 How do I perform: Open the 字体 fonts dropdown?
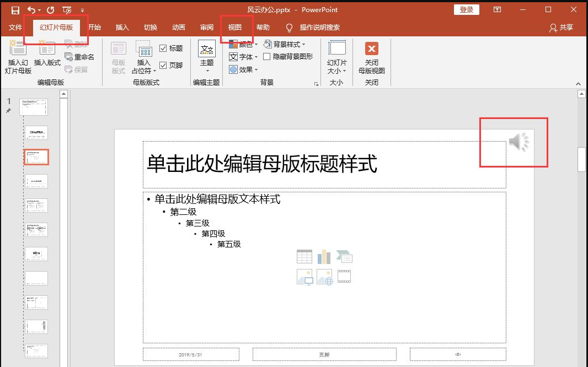click(243, 57)
